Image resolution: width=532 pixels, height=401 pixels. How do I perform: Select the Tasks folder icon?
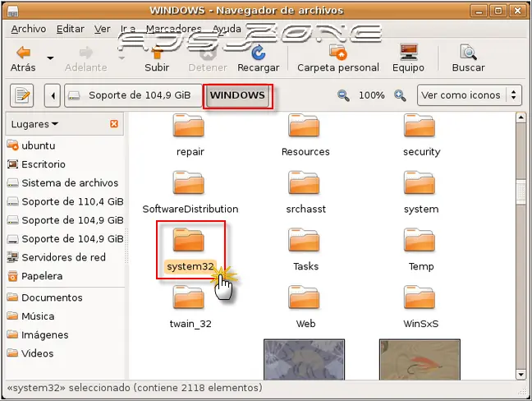304,240
